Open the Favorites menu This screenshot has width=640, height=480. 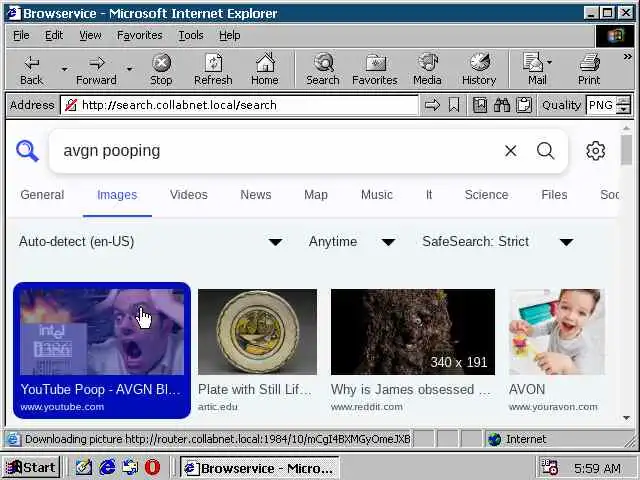(x=140, y=36)
